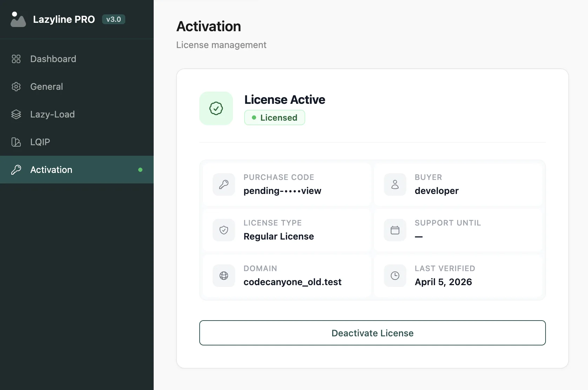Image resolution: width=588 pixels, height=390 pixels.
Task: Open the Lazy-Load section
Action: coord(77,114)
